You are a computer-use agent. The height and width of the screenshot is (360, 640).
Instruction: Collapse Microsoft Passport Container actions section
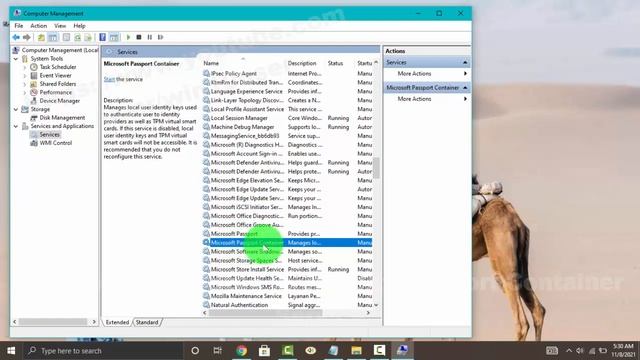[465, 88]
